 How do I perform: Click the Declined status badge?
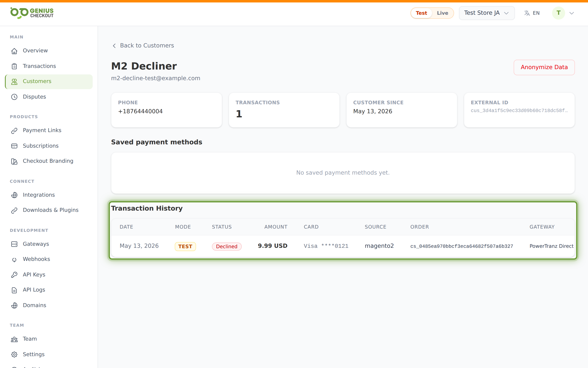226,246
